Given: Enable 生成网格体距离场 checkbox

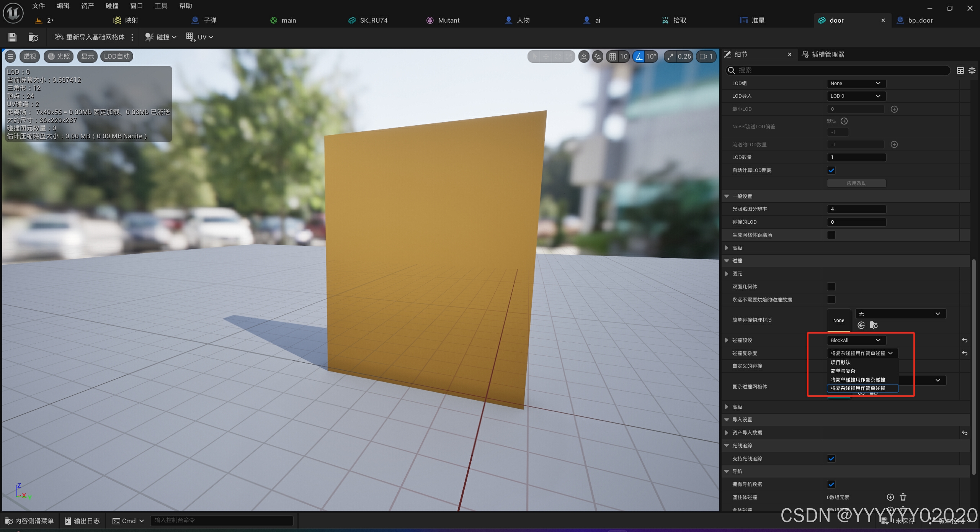Looking at the screenshot, I should (831, 235).
